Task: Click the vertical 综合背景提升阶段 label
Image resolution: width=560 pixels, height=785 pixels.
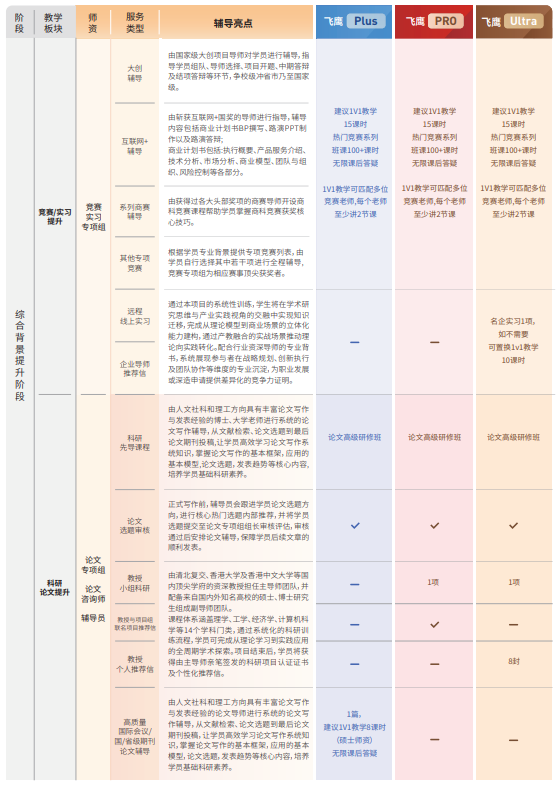Action: [x=20, y=355]
